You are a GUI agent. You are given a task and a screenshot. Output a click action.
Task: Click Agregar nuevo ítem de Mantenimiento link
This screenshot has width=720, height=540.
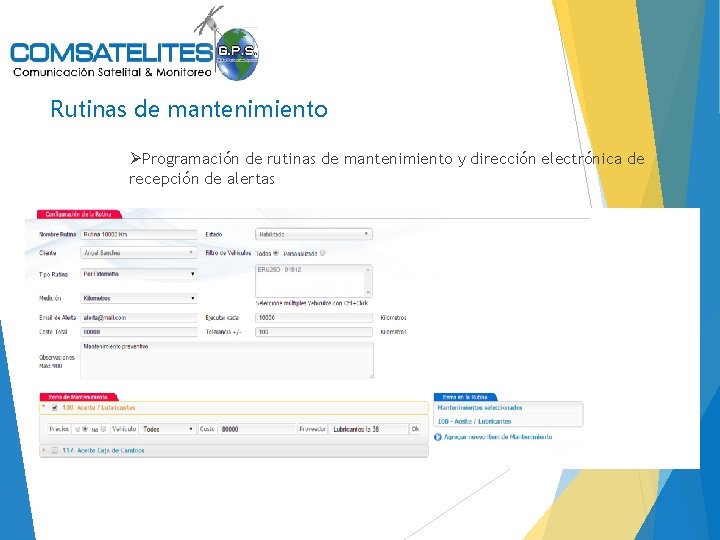coord(498,437)
